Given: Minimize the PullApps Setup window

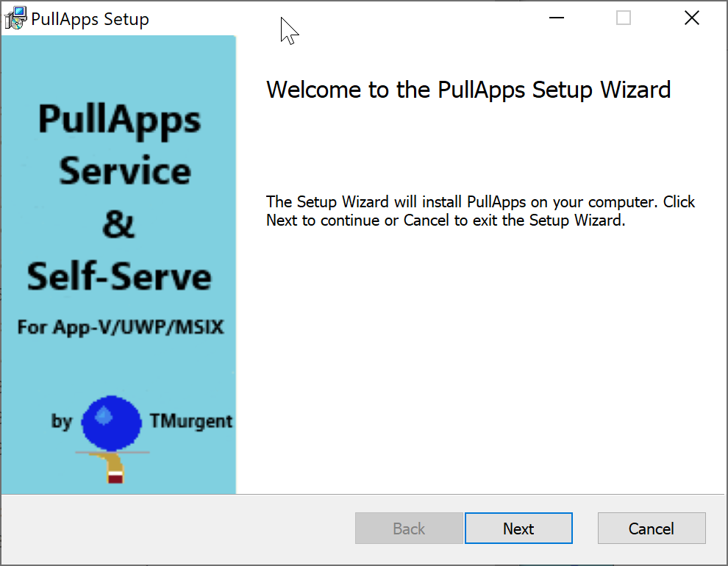Looking at the screenshot, I should point(555,18).
